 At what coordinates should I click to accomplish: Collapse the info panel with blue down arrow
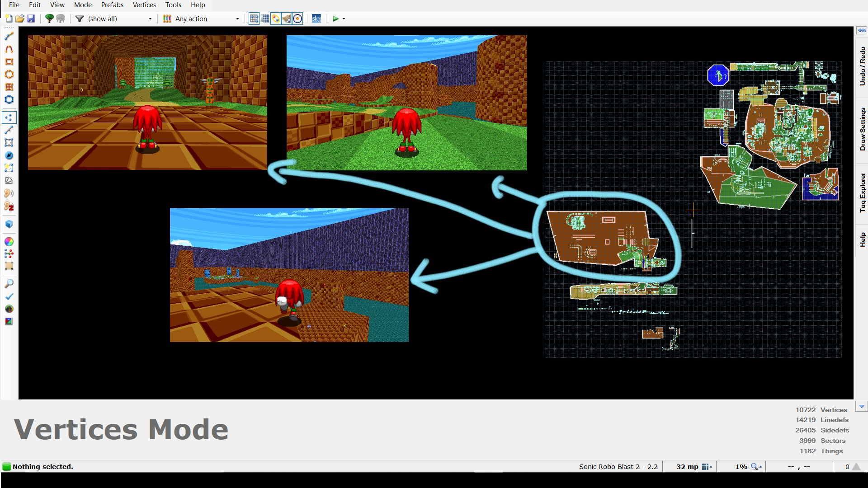pos(862,406)
